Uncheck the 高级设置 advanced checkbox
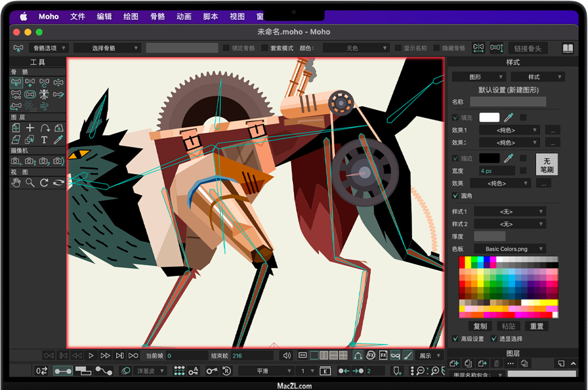The width and height of the screenshot is (588, 390). 456,339
